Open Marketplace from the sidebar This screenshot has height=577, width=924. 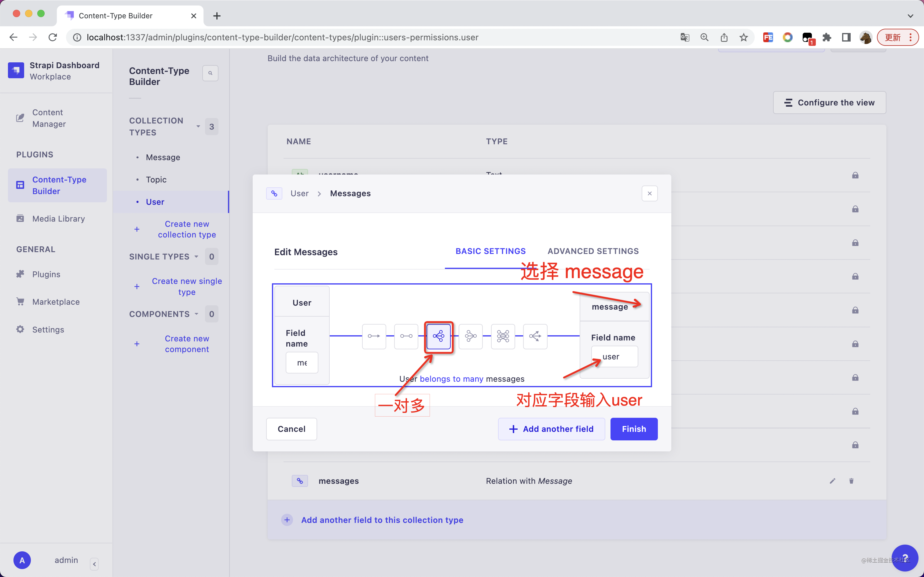[x=56, y=301]
